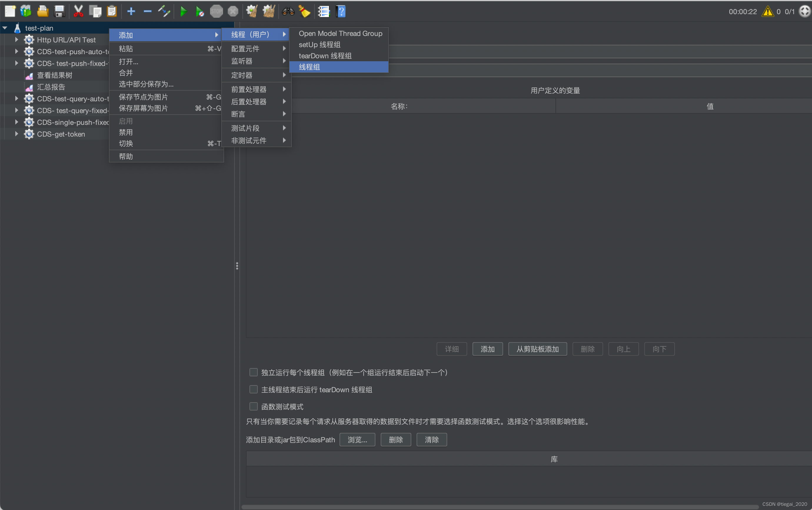Image resolution: width=812 pixels, height=510 pixels.
Task: Open the 测试片段 submenu
Action: point(257,128)
